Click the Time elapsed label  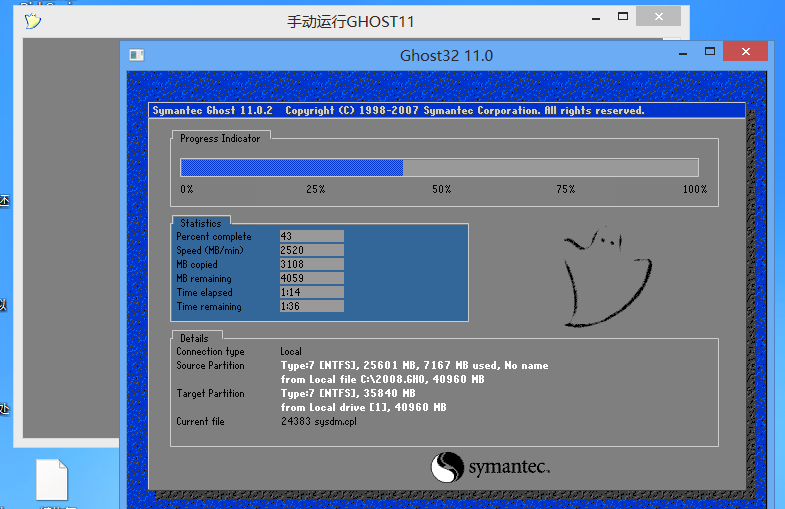204,292
